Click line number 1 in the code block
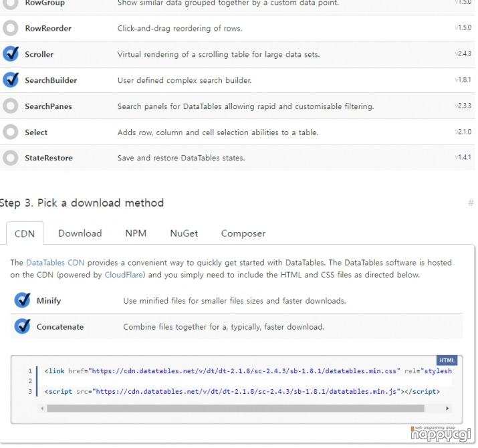The image size is (478, 448). pyautogui.click(x=30, y=371)
